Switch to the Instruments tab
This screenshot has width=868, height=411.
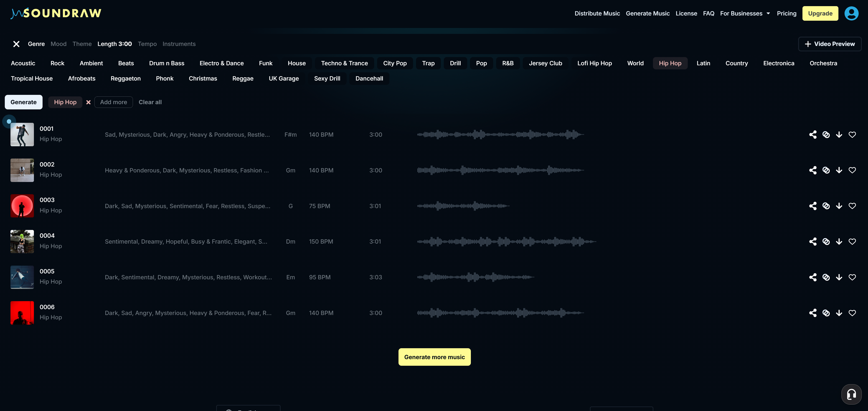click(179, 44)
